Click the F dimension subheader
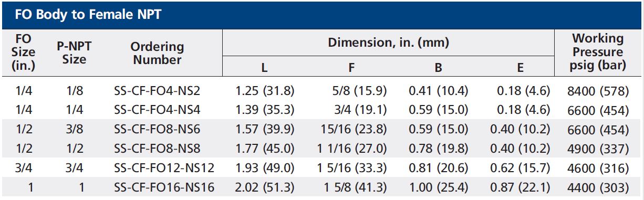 [x=352, y=67]
